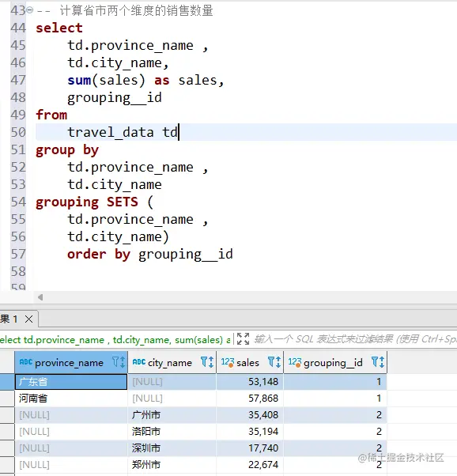Image resolution: width=457 pixels, height=476 pixels.
Task: Open filter/sort icon on sales column
Action: pyautogui.click(x=274, y=362)
